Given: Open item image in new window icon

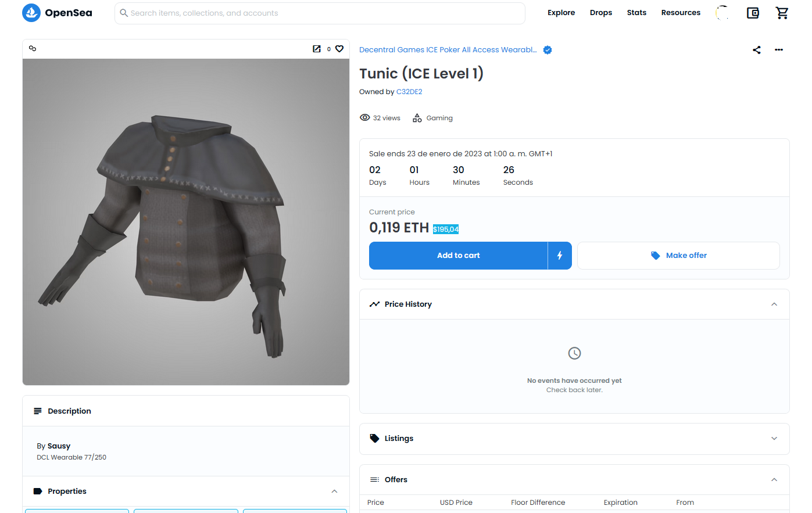Looking at the screenshot, I should [317, 49].
